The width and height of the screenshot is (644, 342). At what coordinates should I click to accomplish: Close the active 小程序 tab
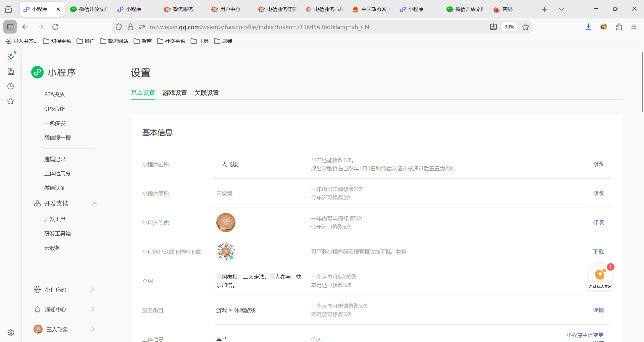(58, 9)
